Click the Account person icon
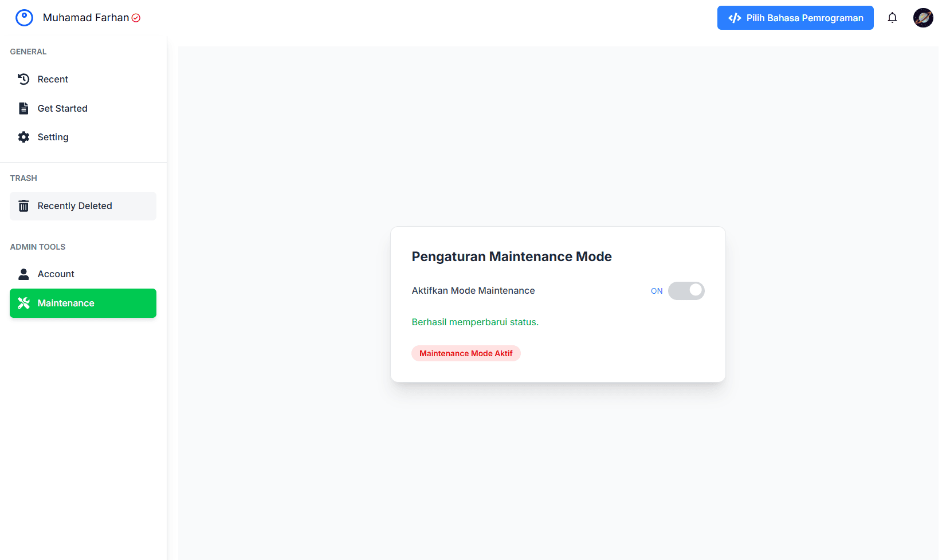The height and width of the screenshot is (560, 946). [x=23, y=274]
